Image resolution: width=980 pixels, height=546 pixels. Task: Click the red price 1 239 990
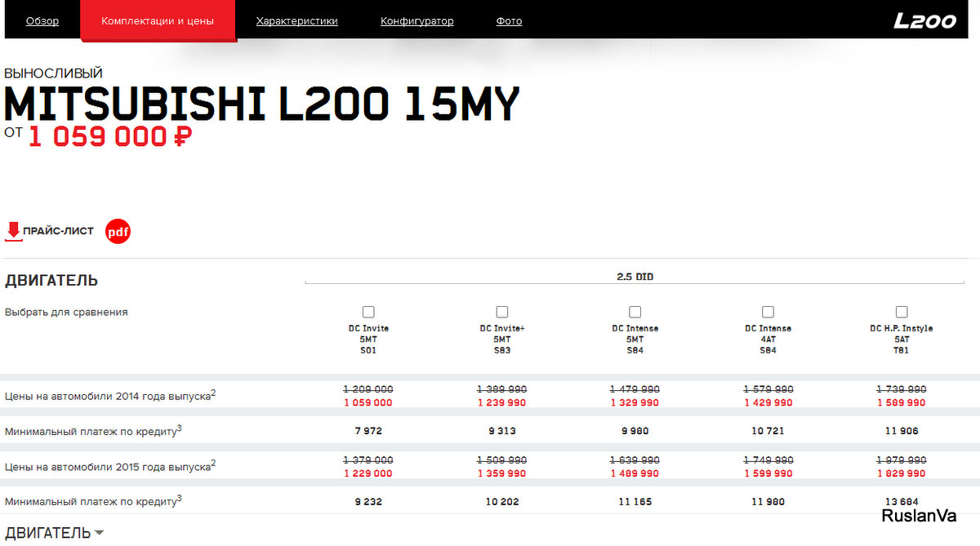pyautogui.click(x=501, y=402)
